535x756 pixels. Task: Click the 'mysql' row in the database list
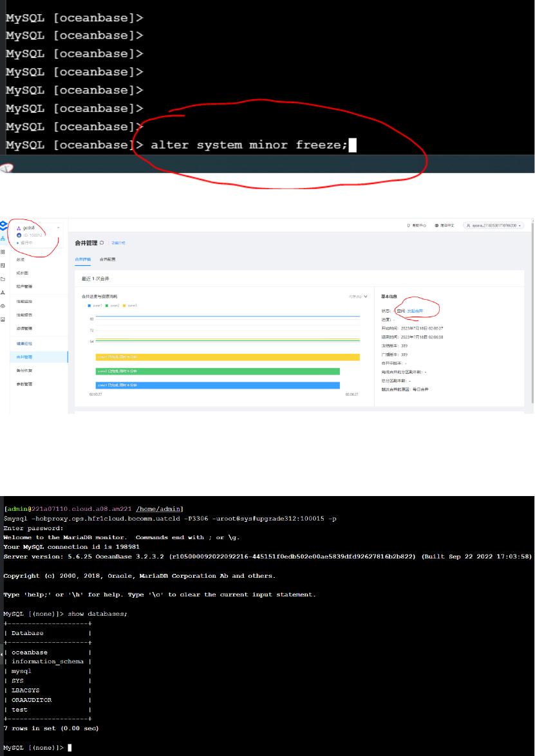[21, 671]
